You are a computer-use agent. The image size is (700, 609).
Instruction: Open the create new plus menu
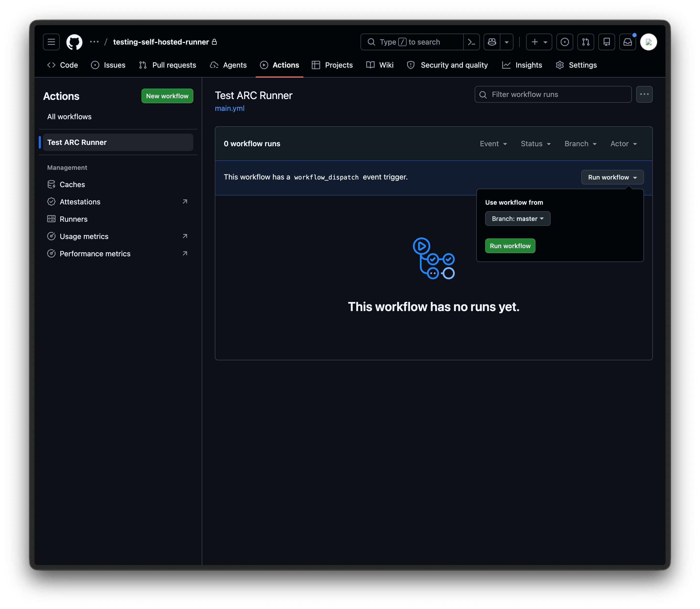pyautogui.click(x=539, y=42)
